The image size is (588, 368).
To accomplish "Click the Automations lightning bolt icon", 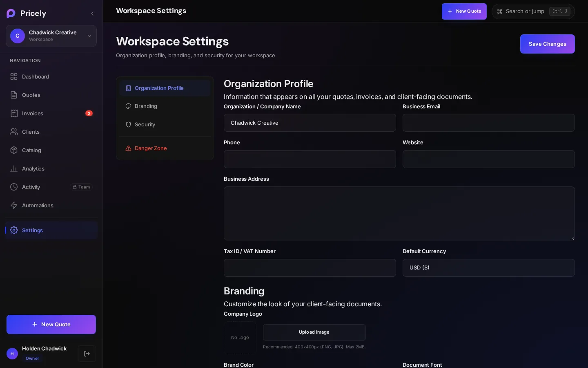I will click(x=14, y=205).
